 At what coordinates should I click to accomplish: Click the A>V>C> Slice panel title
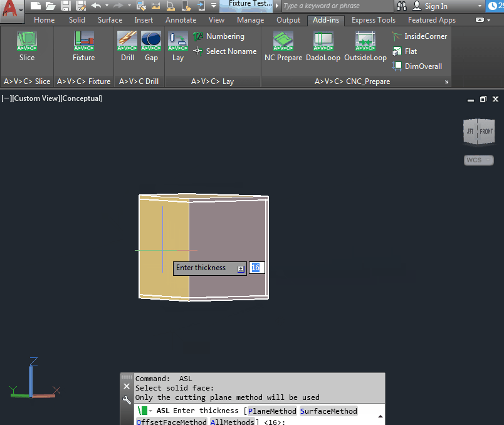click(x=27, y=81)
